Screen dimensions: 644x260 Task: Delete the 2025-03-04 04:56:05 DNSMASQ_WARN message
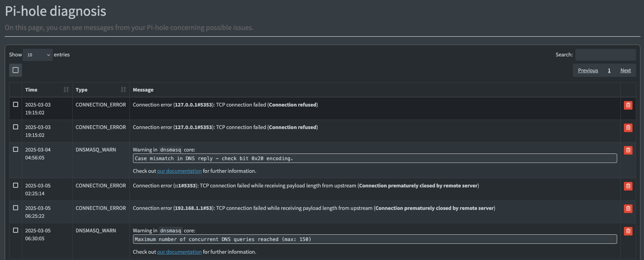pos(628,150)
